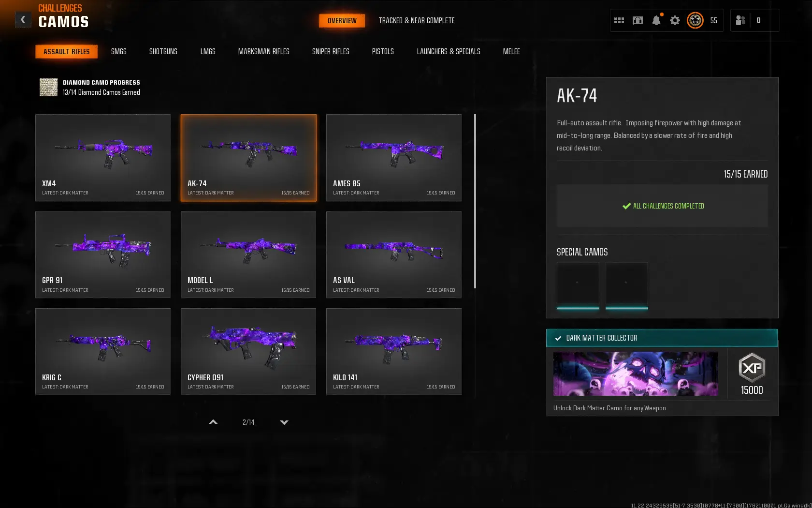
Task: Click the weapon list scrollbar
Action: 475,201
